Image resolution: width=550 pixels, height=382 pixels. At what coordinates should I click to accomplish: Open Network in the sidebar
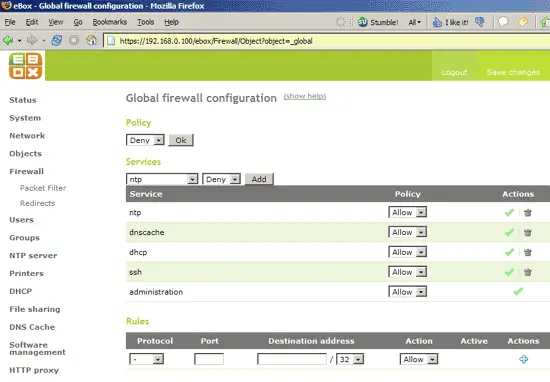pyautogui.click(x=27, y=136)
